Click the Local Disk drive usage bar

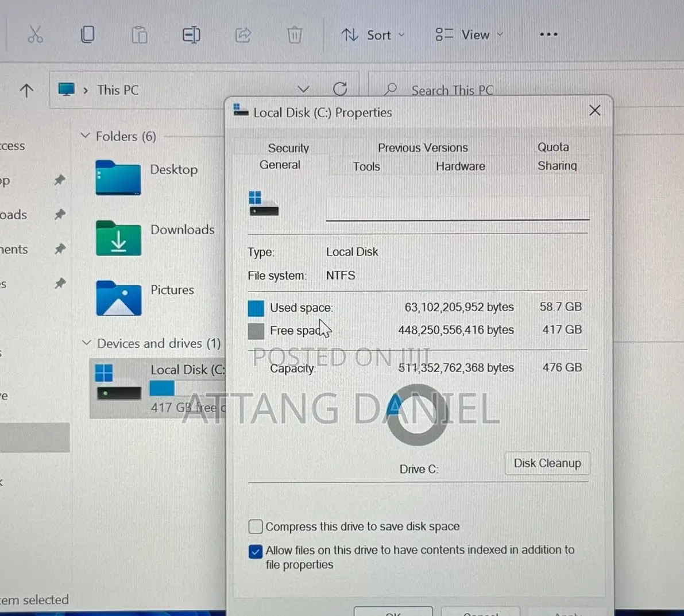[188, 388]
